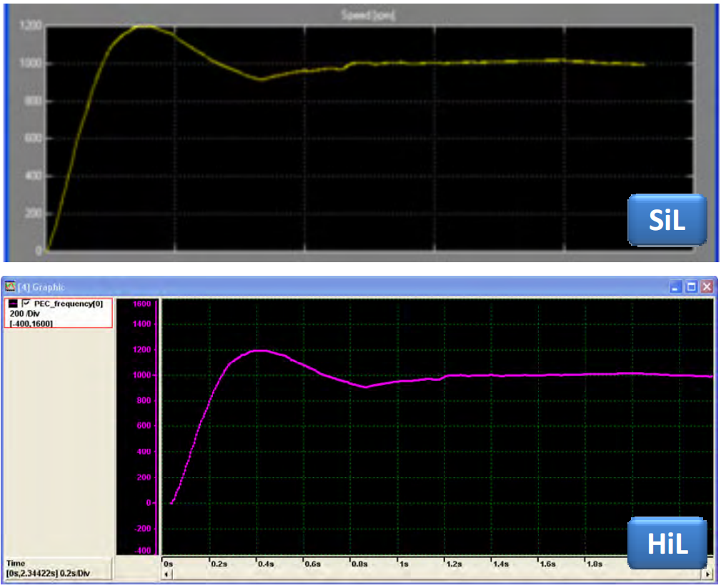
Task: Click the 1.6s time axis label
Action: pos(547,564)
